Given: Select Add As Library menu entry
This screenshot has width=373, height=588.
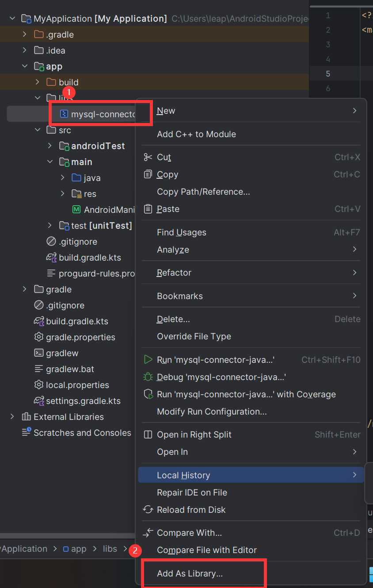Looking at the screenshot, I should pyautogui.click(x=190, y=573).
